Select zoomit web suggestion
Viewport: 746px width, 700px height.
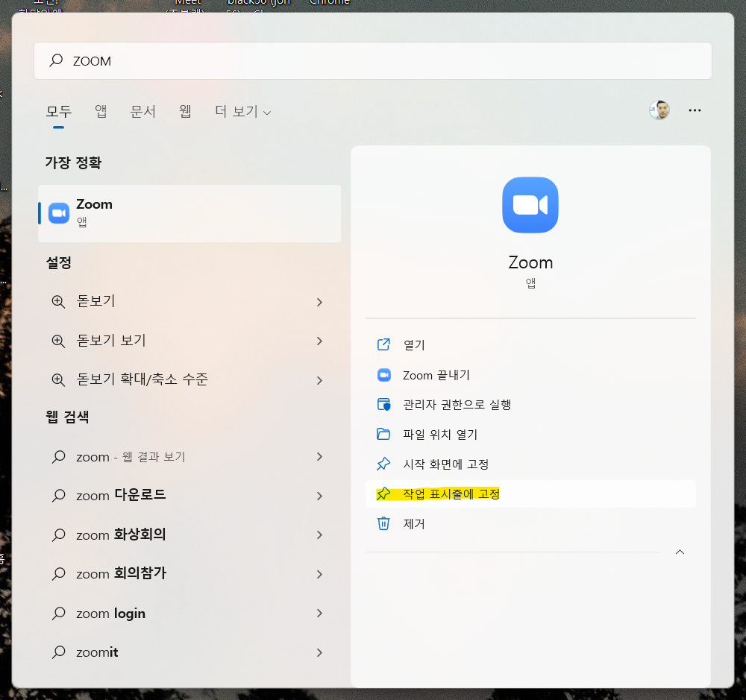(x=189, y=652)
